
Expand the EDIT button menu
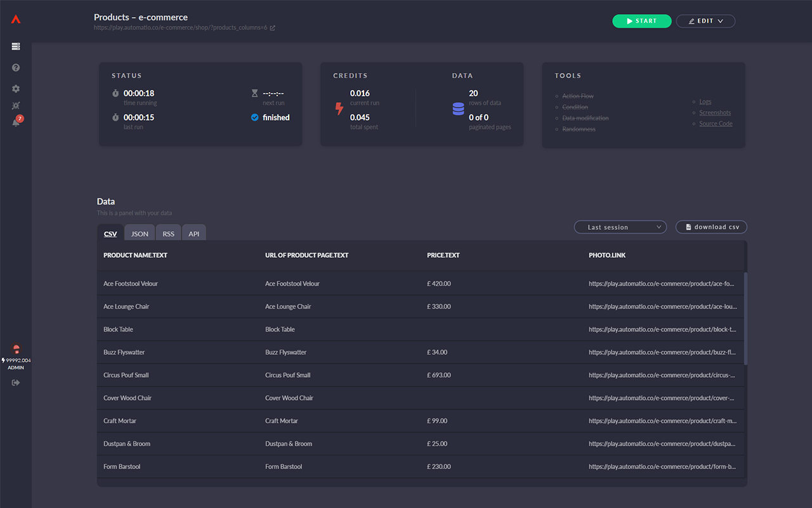tap(705, 20)
